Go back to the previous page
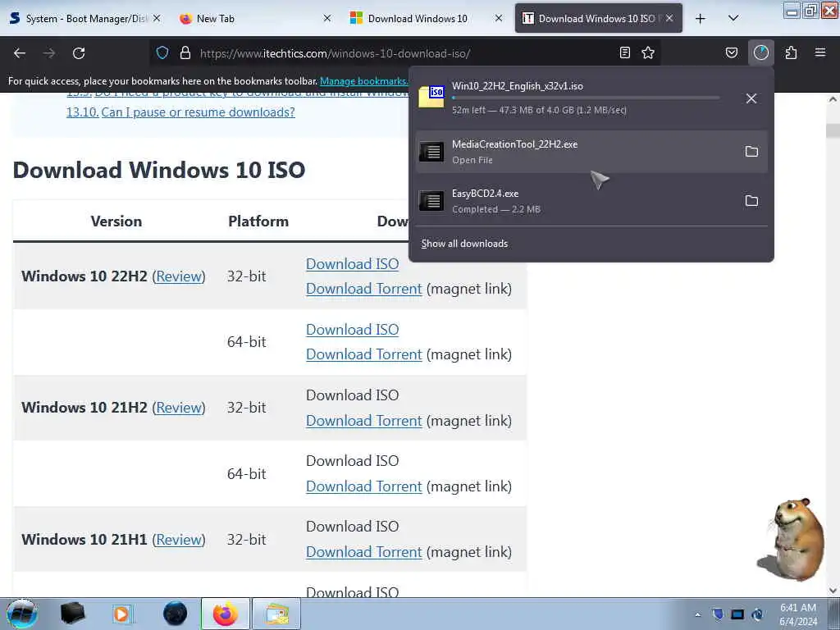840x630 pixels. 20,53
